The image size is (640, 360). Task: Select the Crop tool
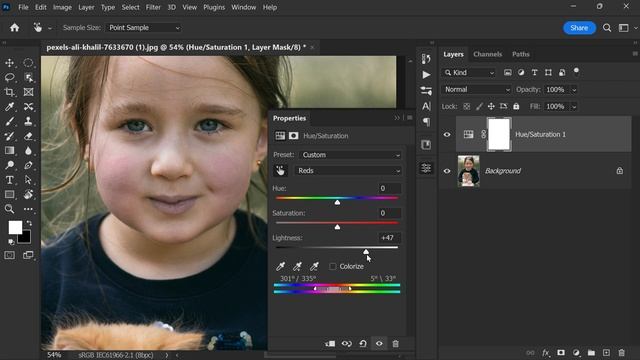click(9, 92)
